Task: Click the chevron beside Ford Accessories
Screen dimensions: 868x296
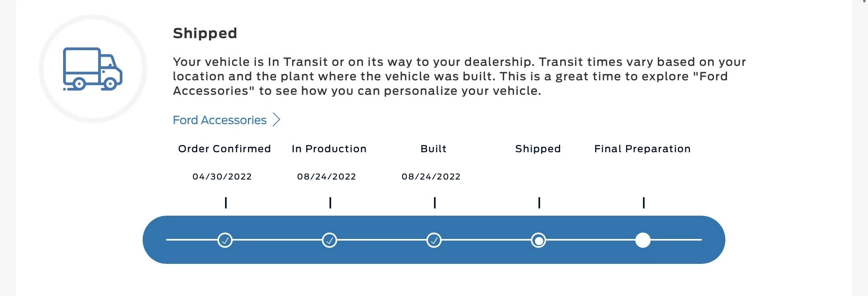Action: (276, 120)
